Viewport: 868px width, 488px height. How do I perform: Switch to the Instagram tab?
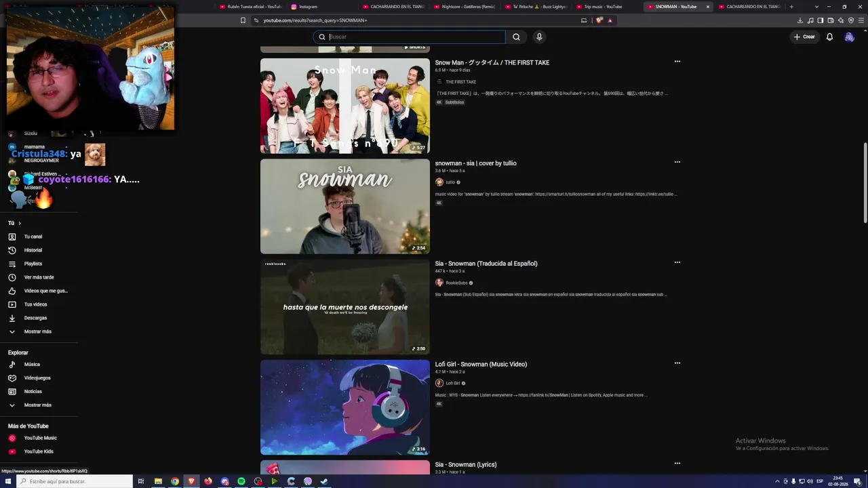[320, 7]
